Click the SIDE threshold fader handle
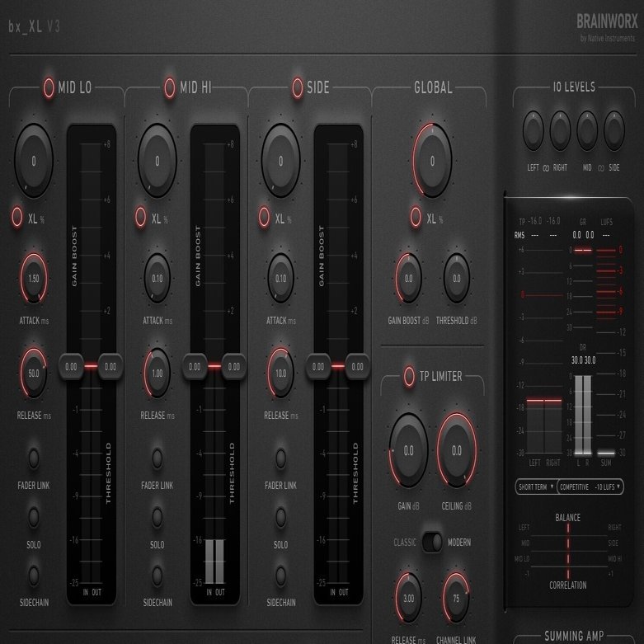This screenshot has height=644, width=644. 357,366
